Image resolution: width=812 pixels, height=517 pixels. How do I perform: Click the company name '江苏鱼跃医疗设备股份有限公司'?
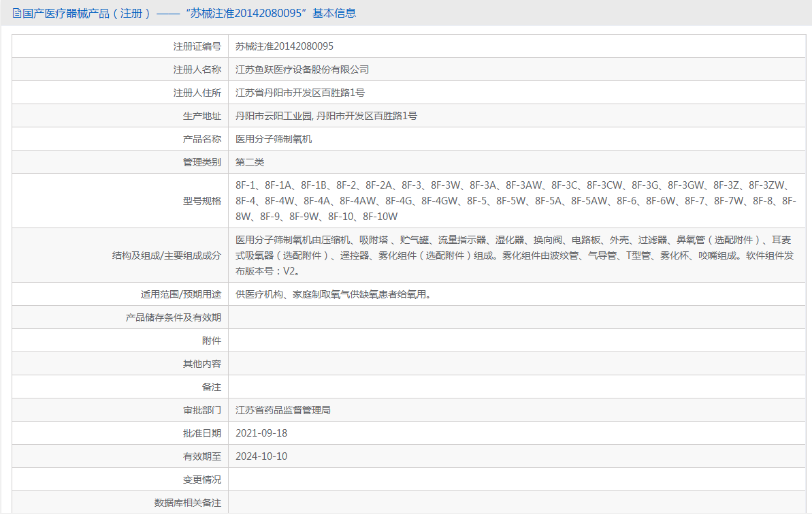coord(302,69)
